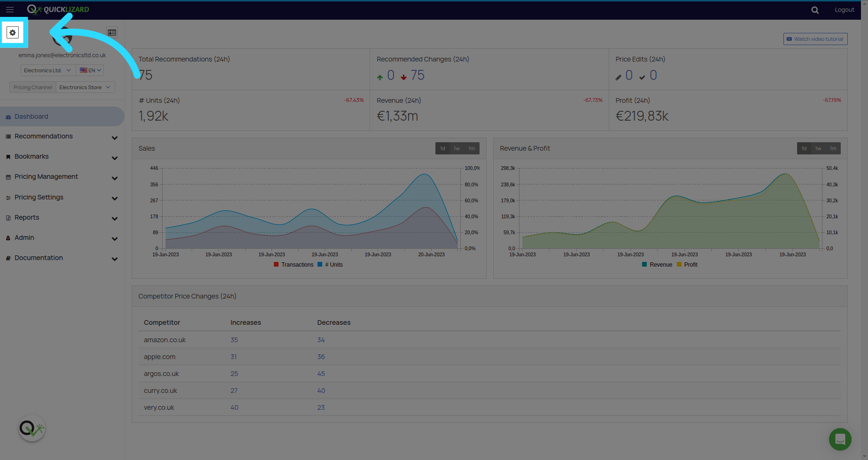Toggle the hamburger menu icon
The image size is (868, 460).
click(9, 9)
